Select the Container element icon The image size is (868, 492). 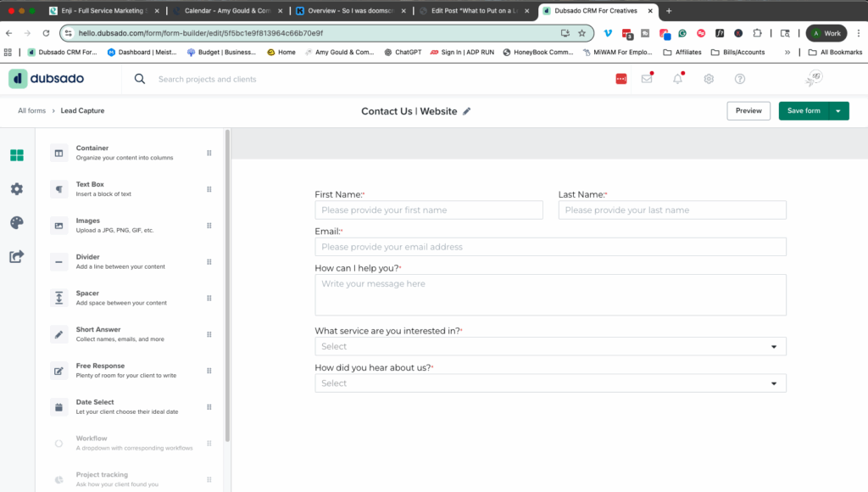tap(58, 153)
